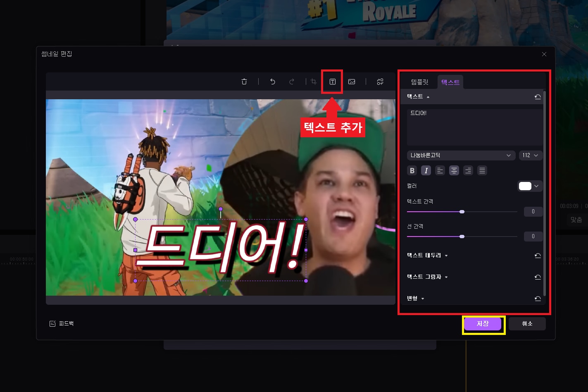
Task: Justify the text alignment
Action: pyautogui.click(x=482, y=170)
